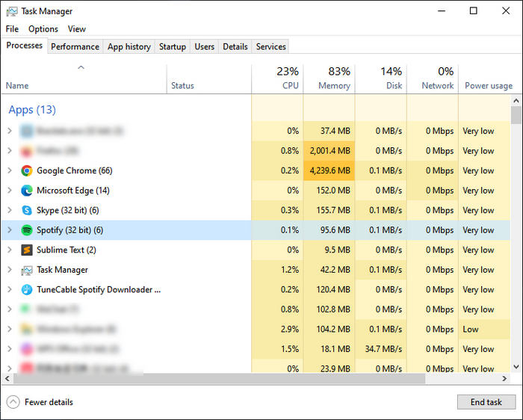Open the File menu
The height and width of the screenshot is (420, 523).
pos(12,29)
